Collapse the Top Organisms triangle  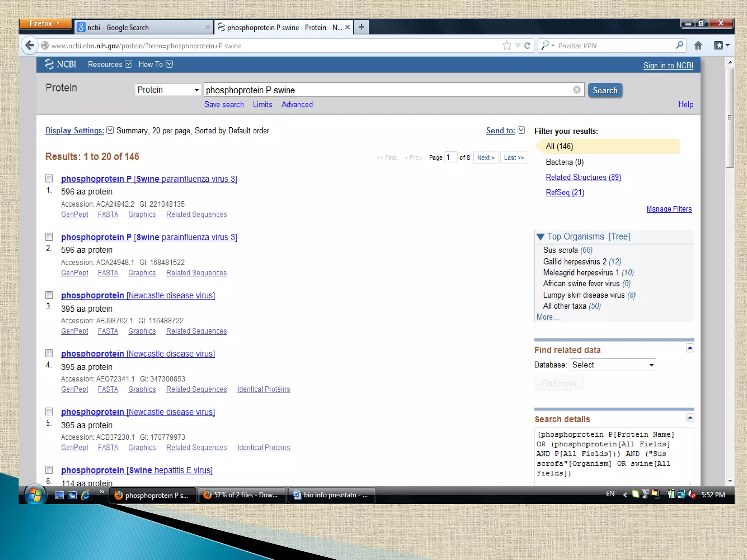(x=541, y=237)
